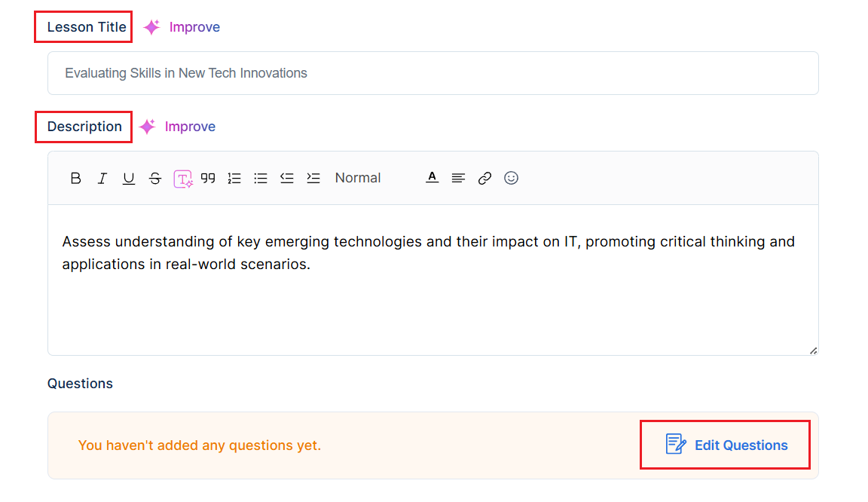Apply italic formatting in the toolbar
This screenshot has width=868, height=502.
pyautogui.click(x=102, y=178)
